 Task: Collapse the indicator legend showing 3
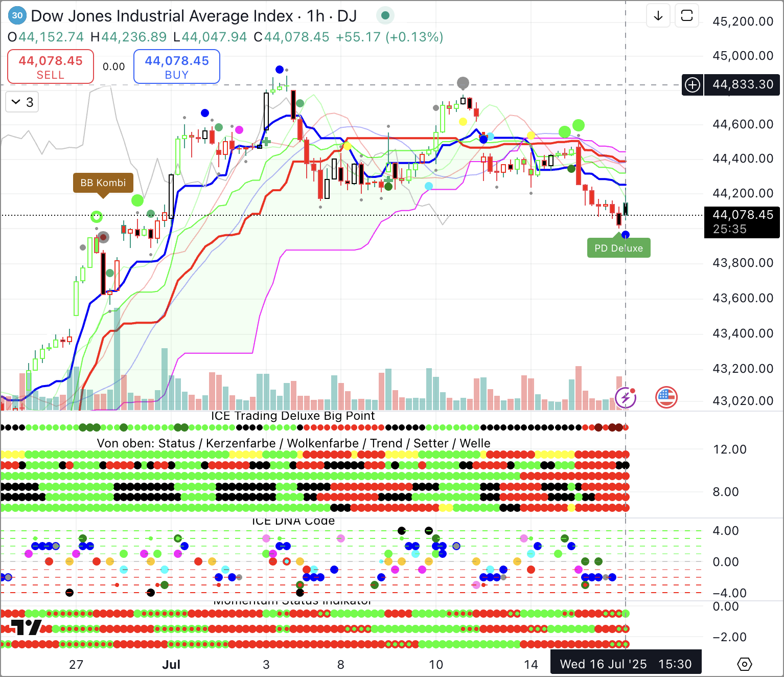(x=22, y=102)
